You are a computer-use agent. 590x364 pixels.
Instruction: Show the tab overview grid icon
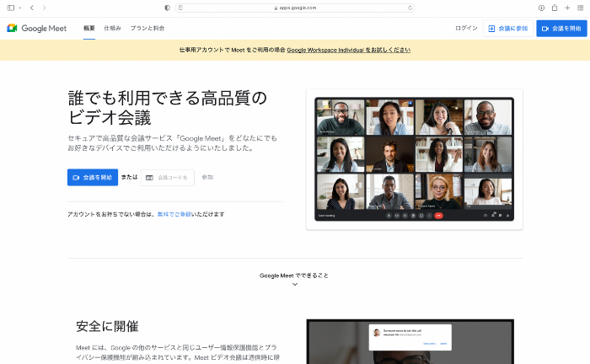click(x=580, y=8)
